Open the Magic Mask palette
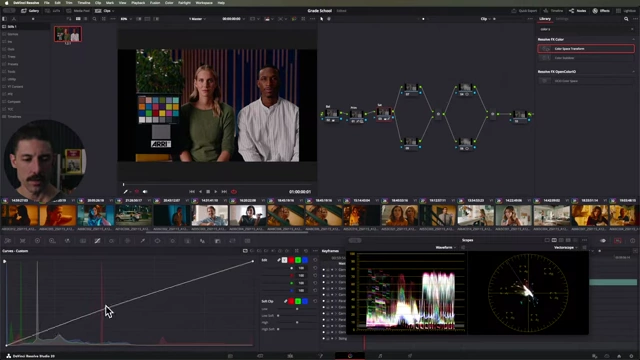 tap(187, 241)
